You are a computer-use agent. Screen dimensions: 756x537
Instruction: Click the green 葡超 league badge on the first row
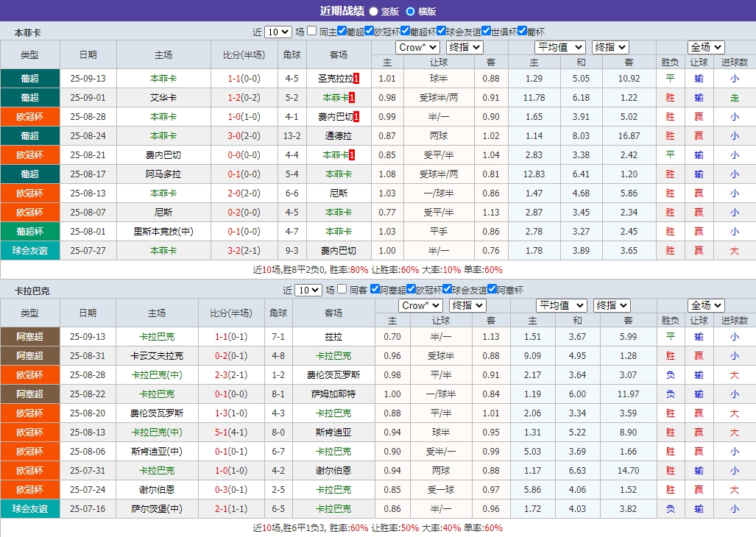29,78
